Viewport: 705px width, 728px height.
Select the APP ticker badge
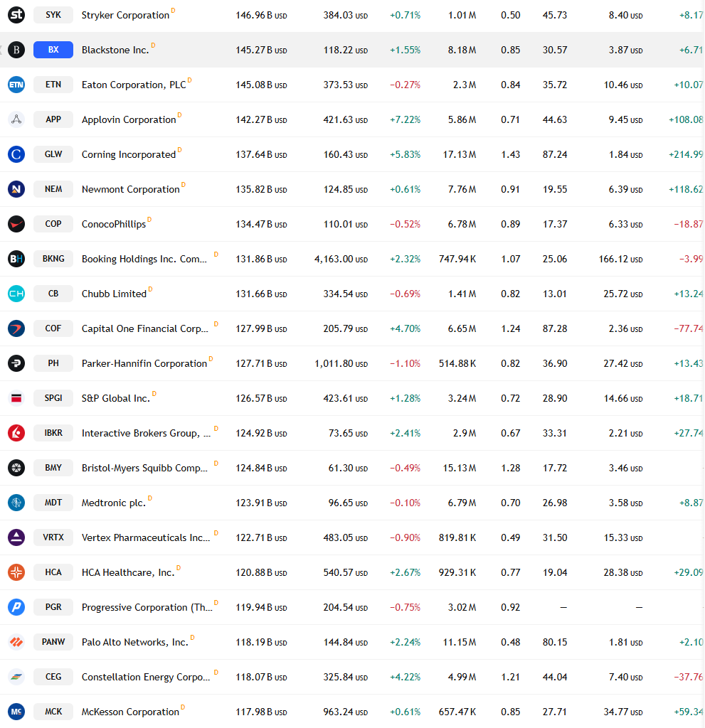point(53,119)
